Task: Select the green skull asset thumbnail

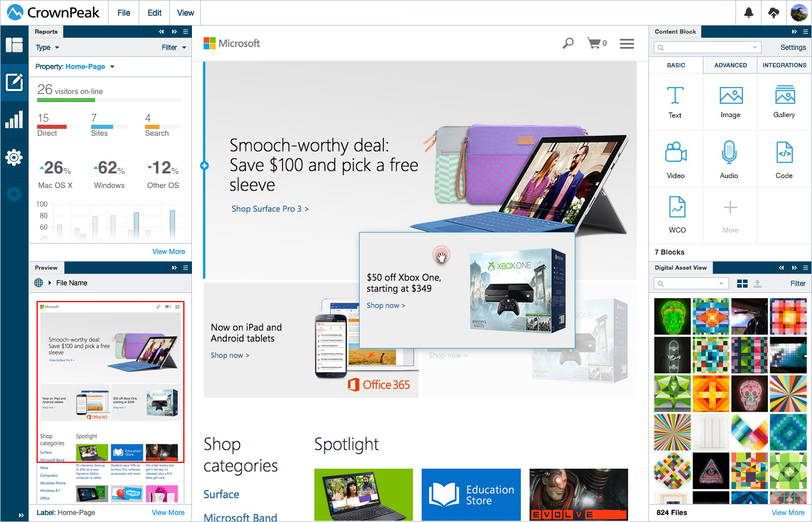Action: [673, 317]
